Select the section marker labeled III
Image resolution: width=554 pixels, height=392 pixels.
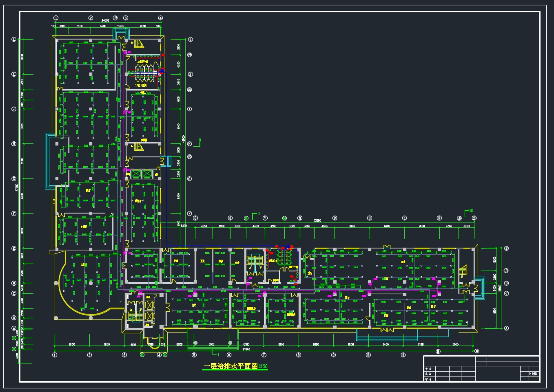[470, 211]
